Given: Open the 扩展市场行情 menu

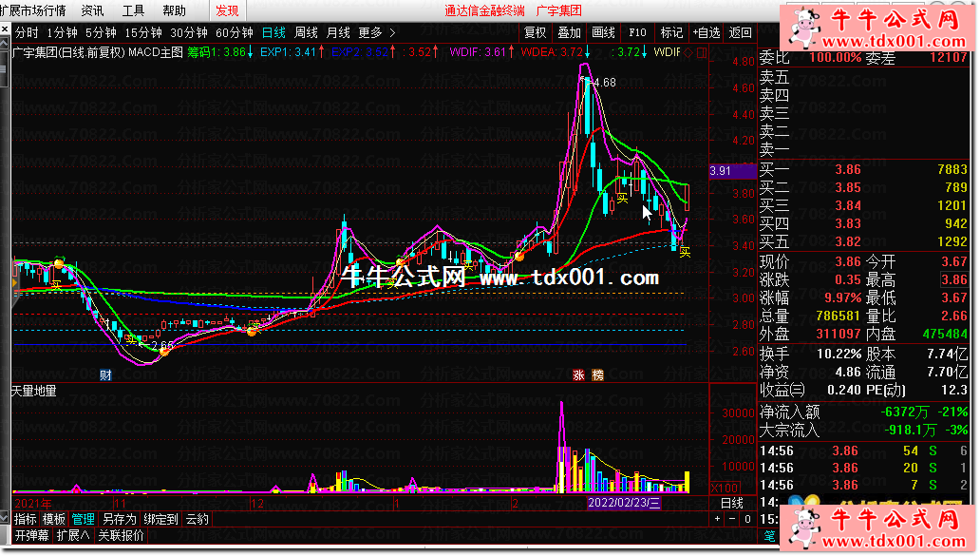Looking at the screenshot, I should click(32, 10).
